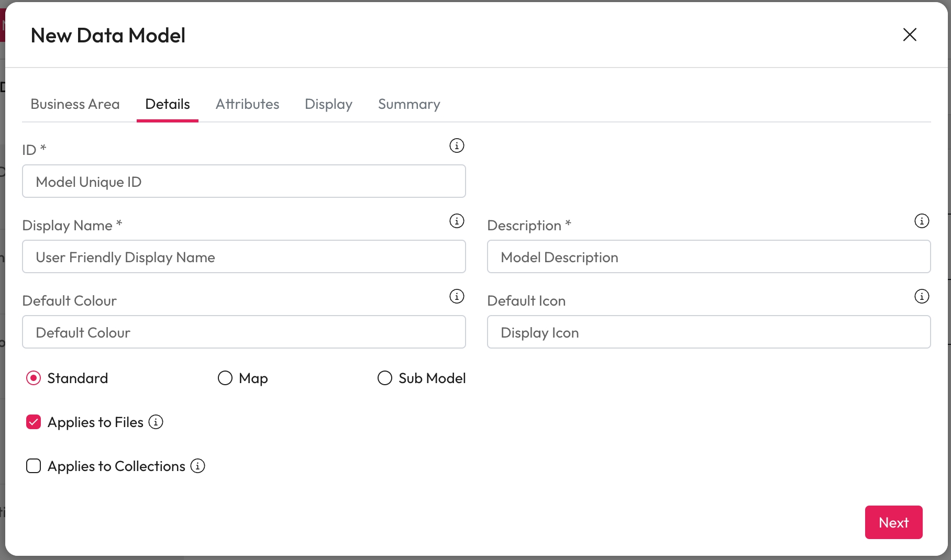Show info for Applies to Collections
This screenshot has width=951, height=560.
pos(197,466)
